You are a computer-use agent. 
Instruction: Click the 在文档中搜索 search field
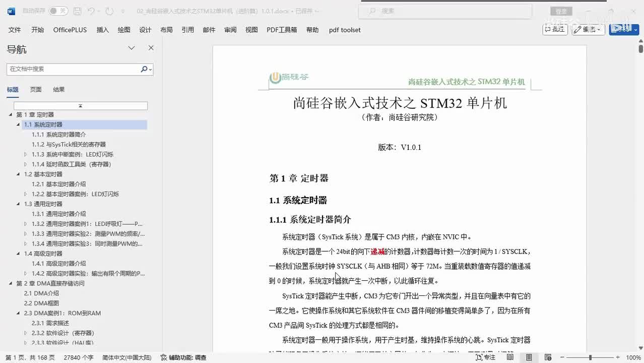tap(73, 69)
